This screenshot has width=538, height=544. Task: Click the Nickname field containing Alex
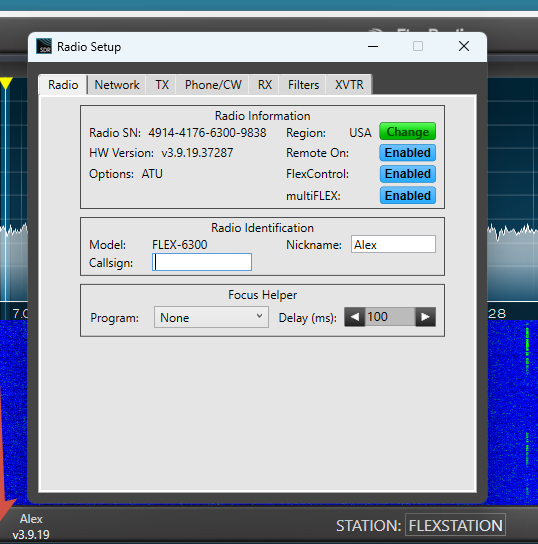click(x=393, y=244)
